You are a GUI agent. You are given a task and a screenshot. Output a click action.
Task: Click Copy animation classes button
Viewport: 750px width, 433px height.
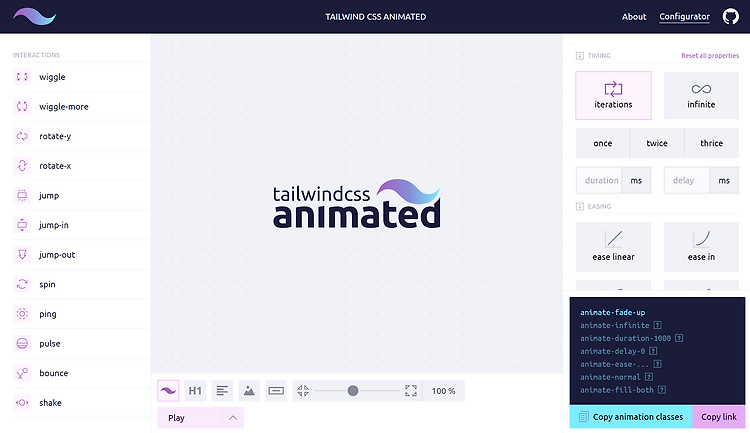click(631, 417)
